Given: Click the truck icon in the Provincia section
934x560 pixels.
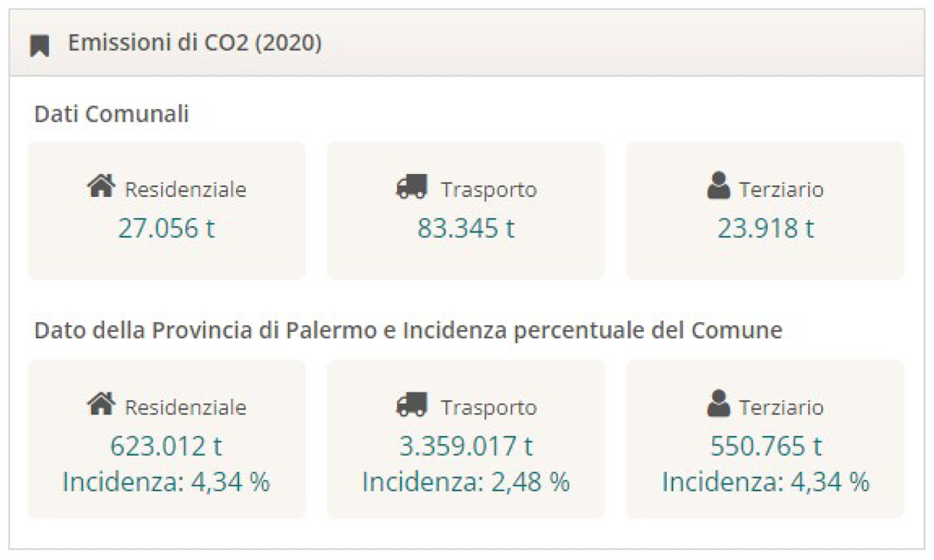Looking at the screenshot, I should click(412, 405).
